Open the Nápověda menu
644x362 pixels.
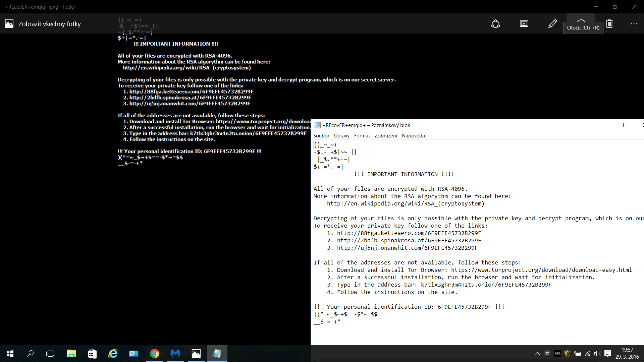pyautogui.click(x=413, y=136)
